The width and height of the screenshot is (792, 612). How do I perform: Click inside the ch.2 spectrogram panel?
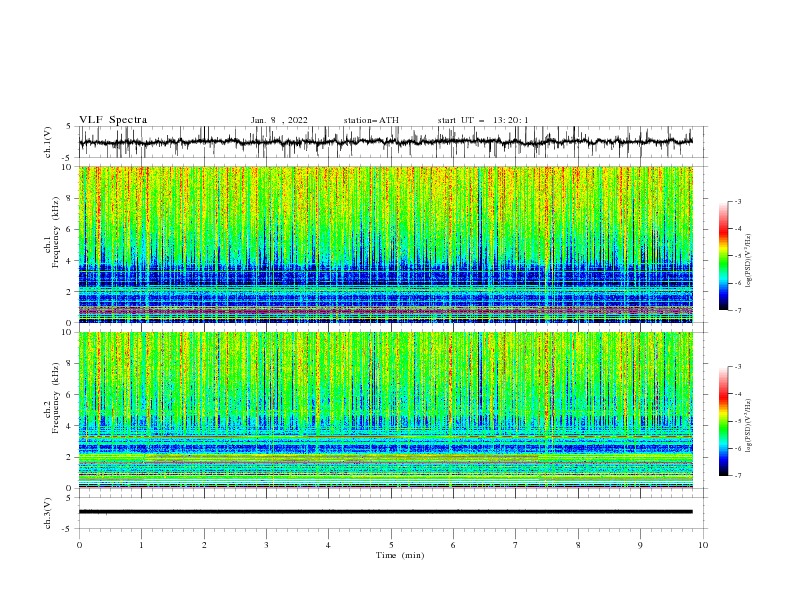385,410
